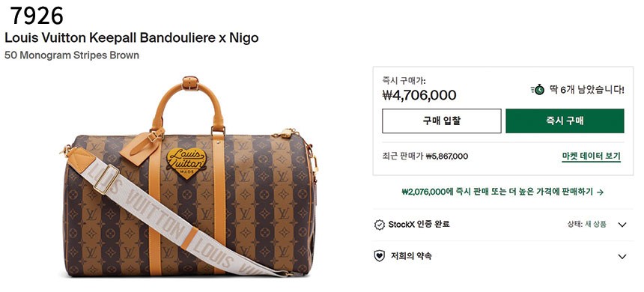Click the 최근 판매가 ₩5,867,000 text

[425, 156]
